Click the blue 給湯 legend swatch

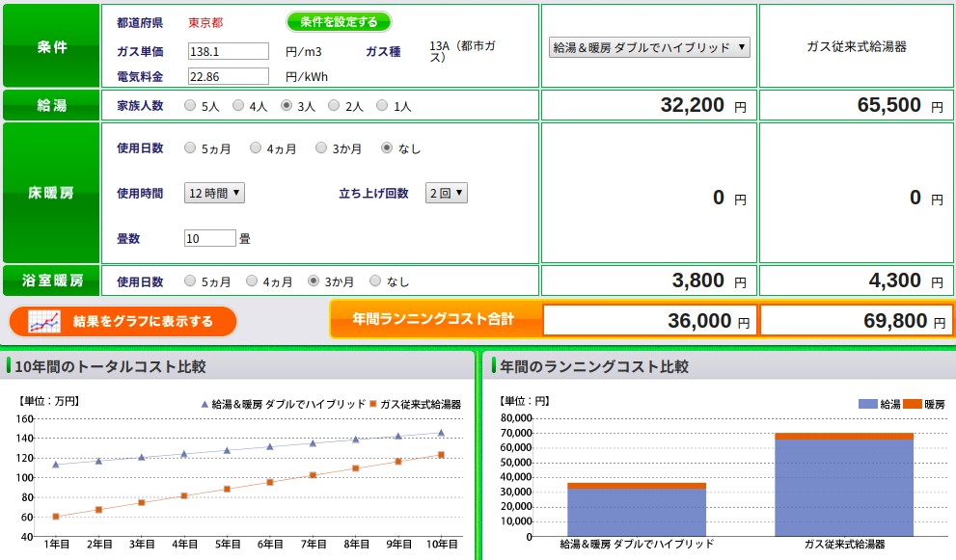coord(867,404)
